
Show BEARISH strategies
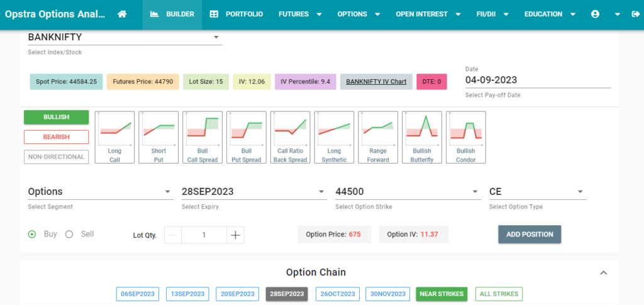coord(56,137)
